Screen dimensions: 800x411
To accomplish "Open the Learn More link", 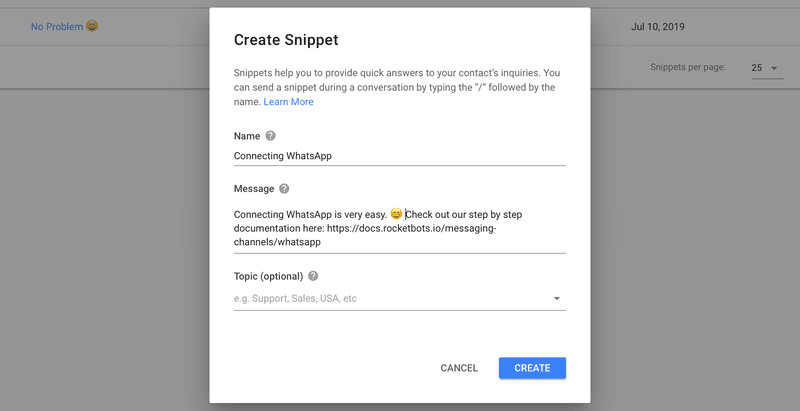I will point(288,102).
